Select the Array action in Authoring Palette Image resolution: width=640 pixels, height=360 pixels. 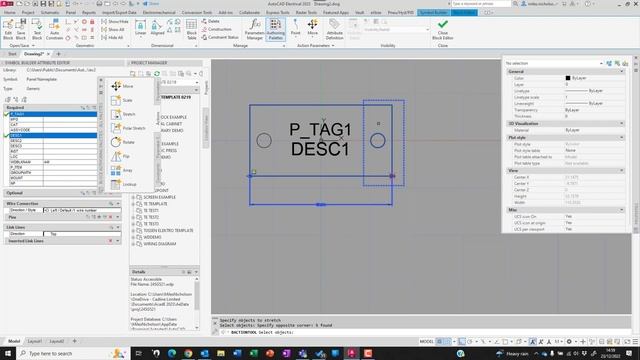[122, 170]
